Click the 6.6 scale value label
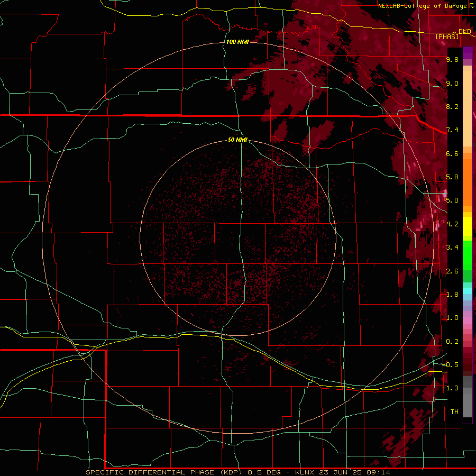Image resolution: width=476 pixels, height=476 pixels. tap(452, 153)
